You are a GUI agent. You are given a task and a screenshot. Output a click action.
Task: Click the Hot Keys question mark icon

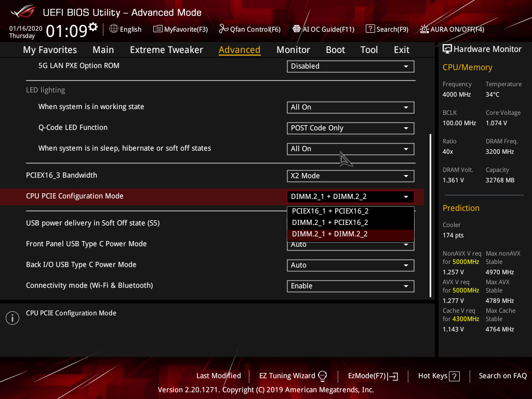pos(454,376)
